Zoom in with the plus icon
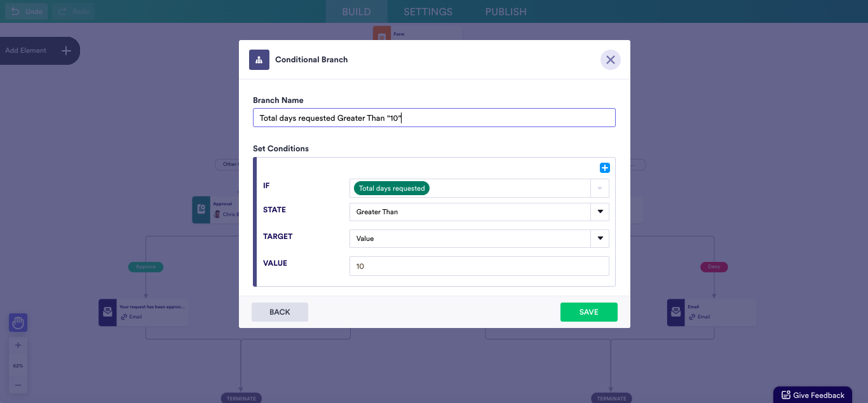Image resolution: width=868 pixels, height=403 pixels. pos(18,346)
